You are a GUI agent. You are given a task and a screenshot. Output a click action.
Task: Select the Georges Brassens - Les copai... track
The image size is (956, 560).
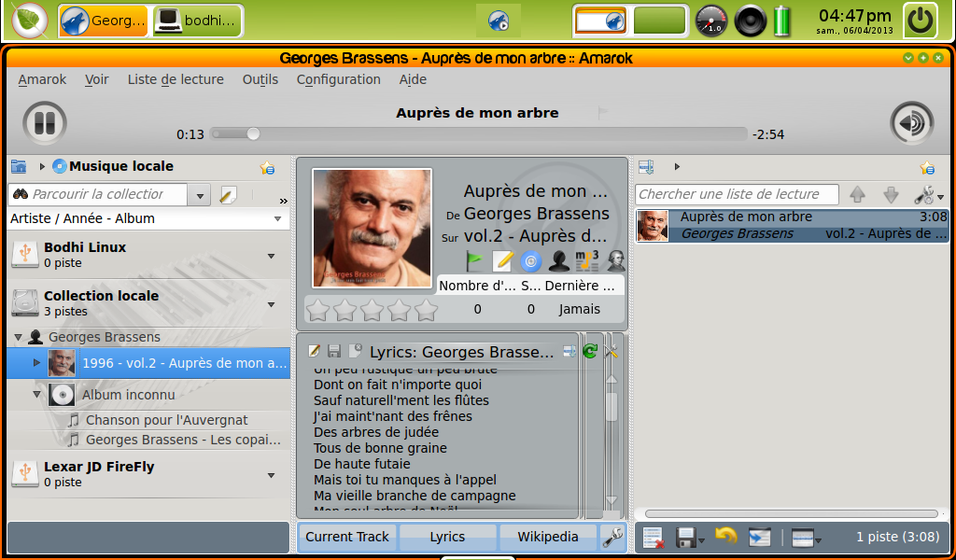pos(183,440)
